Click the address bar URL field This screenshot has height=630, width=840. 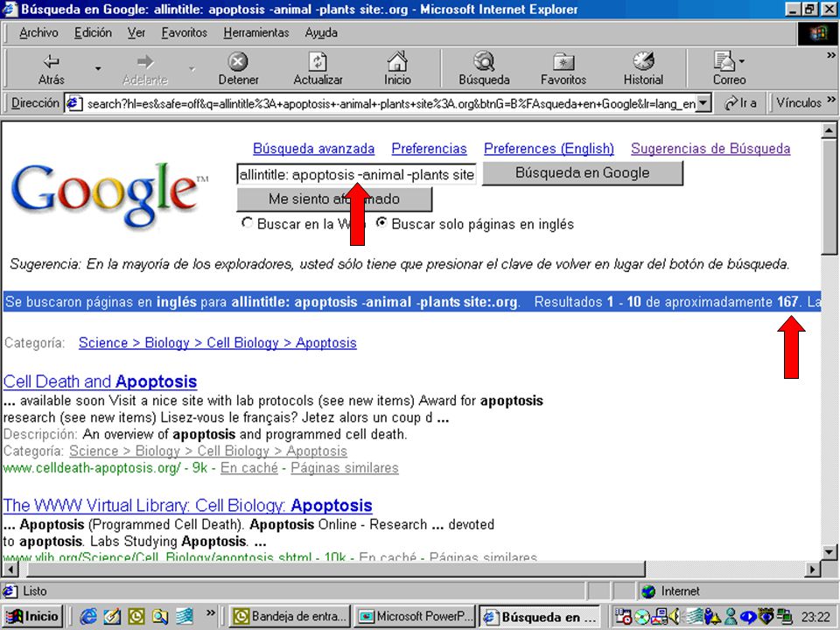pyautogui.click(x=390, y=103)
